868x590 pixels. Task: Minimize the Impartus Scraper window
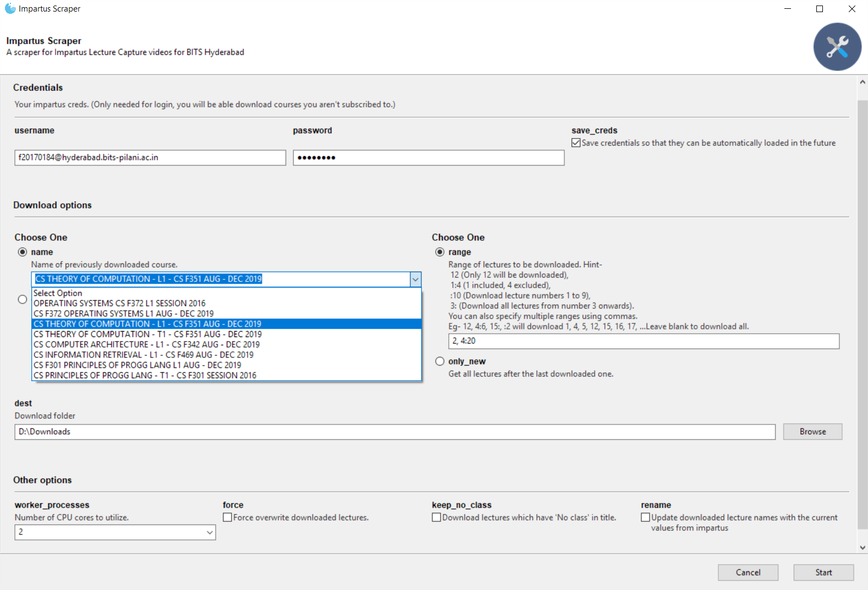click(x=788, y=9)
